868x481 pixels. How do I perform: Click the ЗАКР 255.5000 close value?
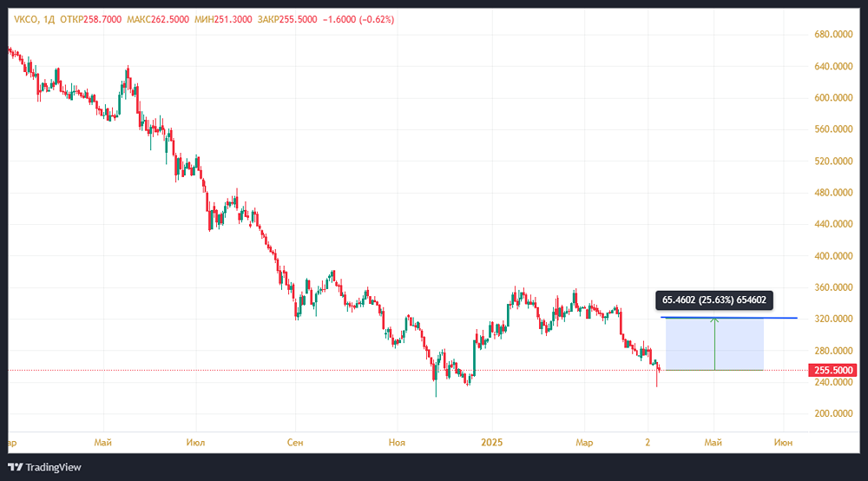pyautogui.click(x=292, y=19)
